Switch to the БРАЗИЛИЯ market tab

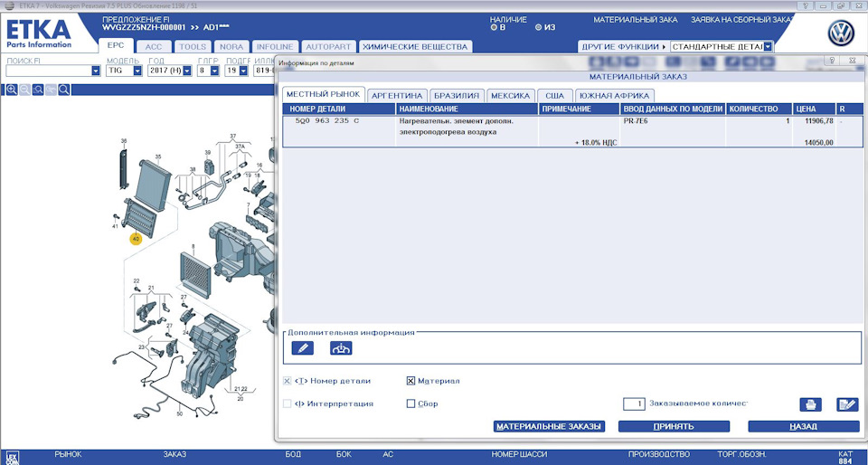[457, 95]
